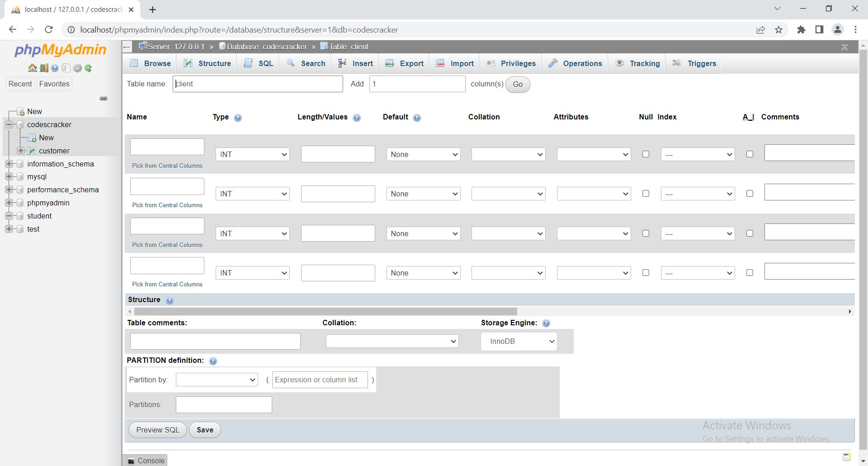The image size is (868, 466).
Task: Check the Null checkbox in the second row
Action: [645, 193]
